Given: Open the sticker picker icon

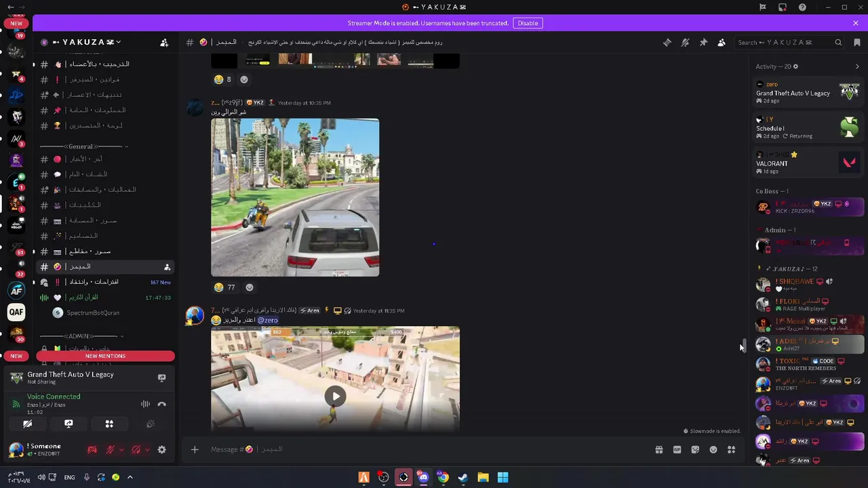Looking at the screenshot, I should point(695,449).
